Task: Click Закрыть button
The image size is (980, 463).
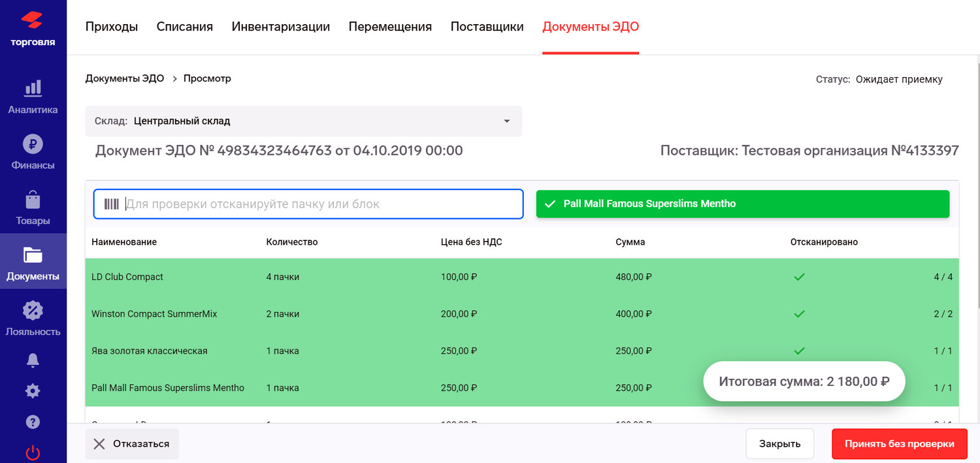Action: tap(779, 444)
